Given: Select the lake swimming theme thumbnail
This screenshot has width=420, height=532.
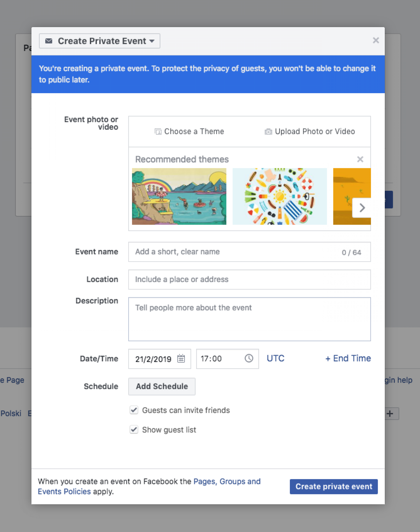Looking at the screenshot, I should 179,196.
